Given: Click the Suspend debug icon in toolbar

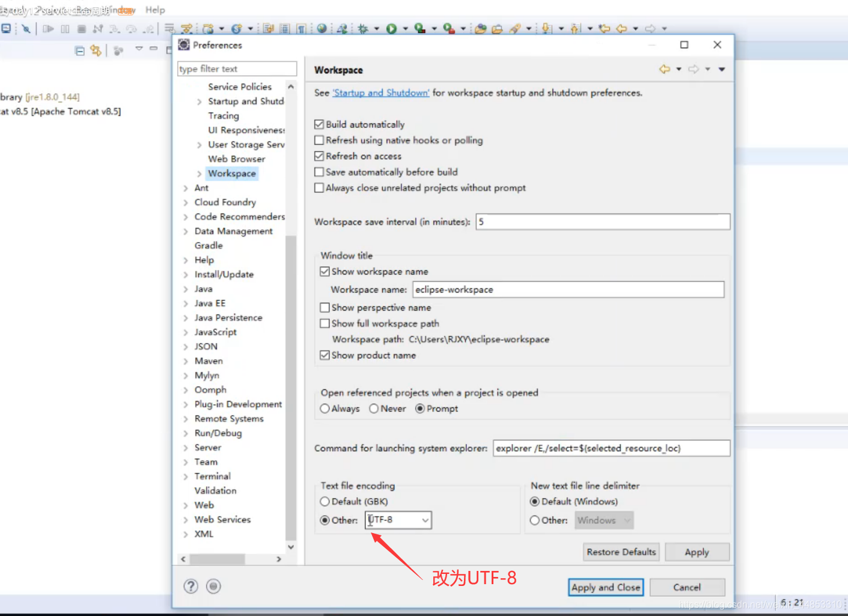Looking at the screenshot, I should (65, 28).
